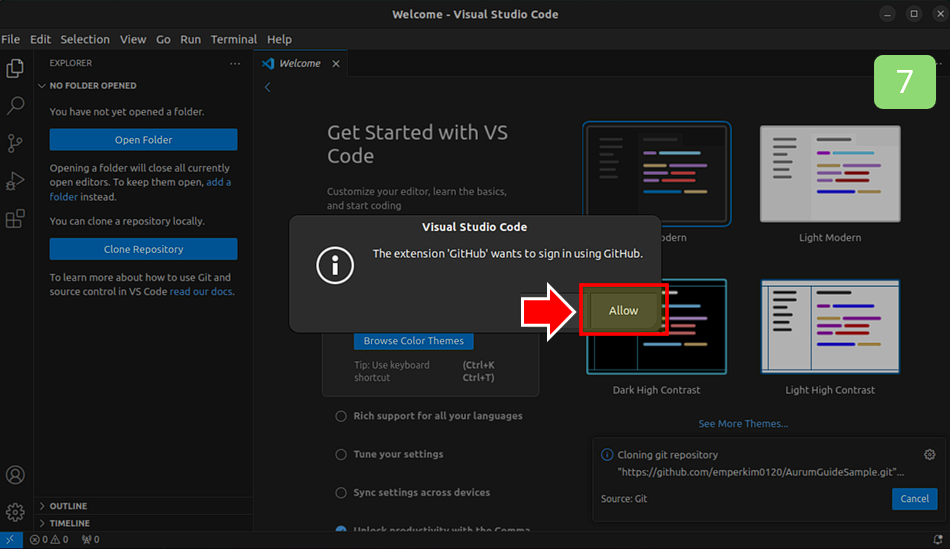
Task: Close the Welcome tab
Action: click(336, 64)
